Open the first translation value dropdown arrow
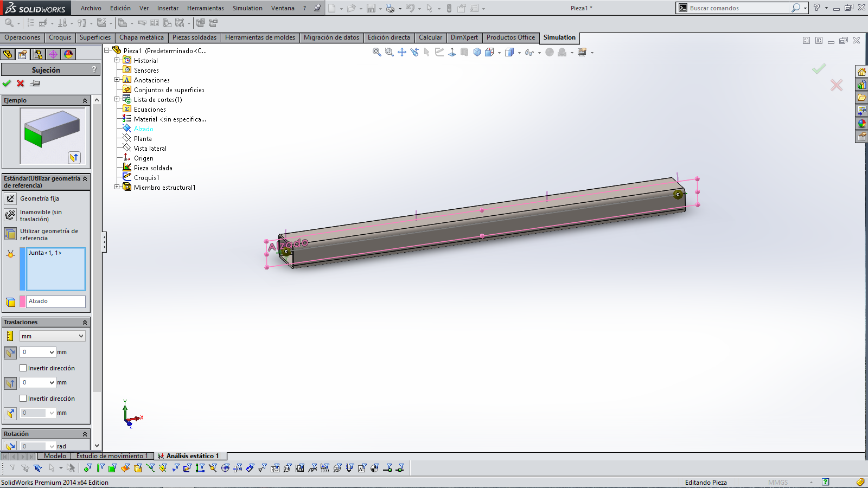 pyautogui.click(x=52, y=352)
